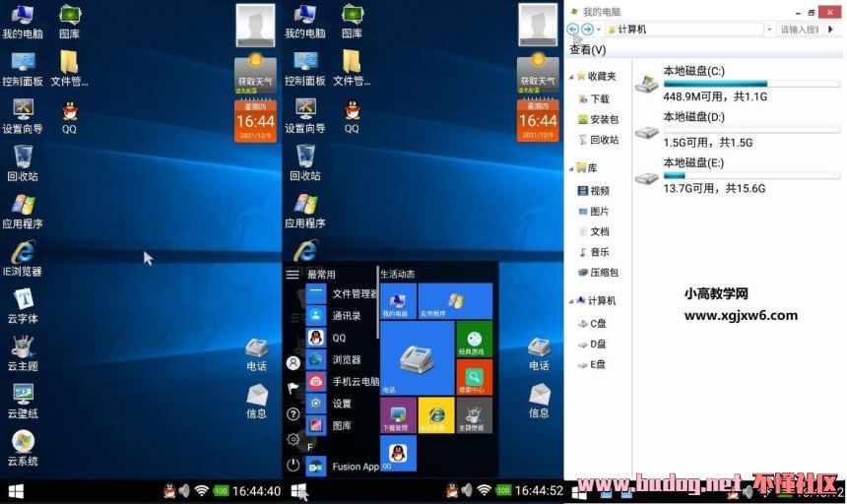The width and height of the screenshot is (847, 504).
Task: Click the flag icon in start menu sidebar
Action: tap(293, 388)
